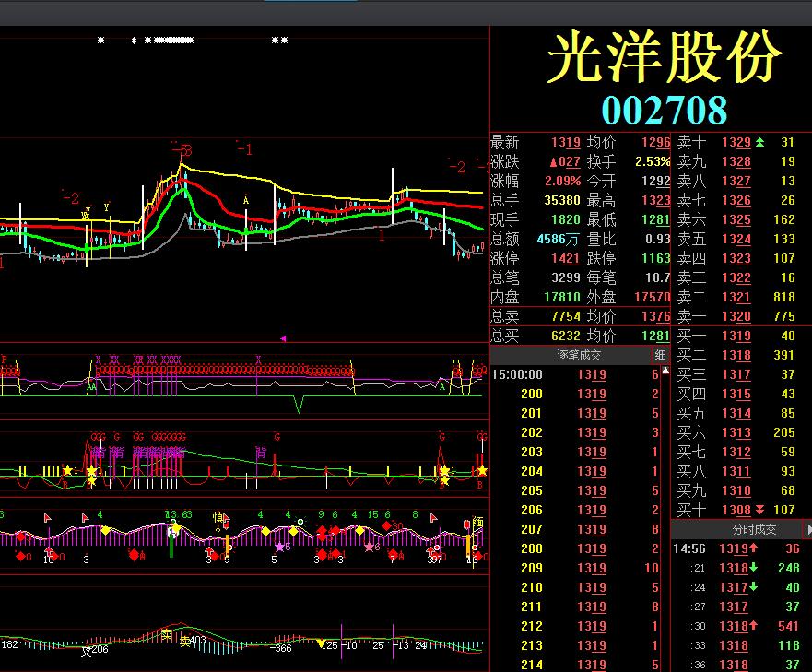Click the 涨幅 value 2.09%
The width and height of the screenshot is (812, 672).
[x=562, y=182]
